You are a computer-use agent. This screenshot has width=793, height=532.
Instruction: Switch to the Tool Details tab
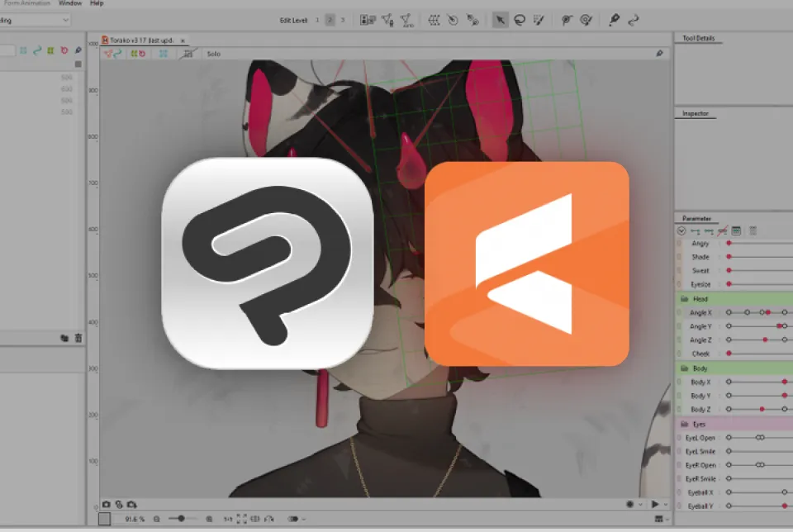pos(698,38)
